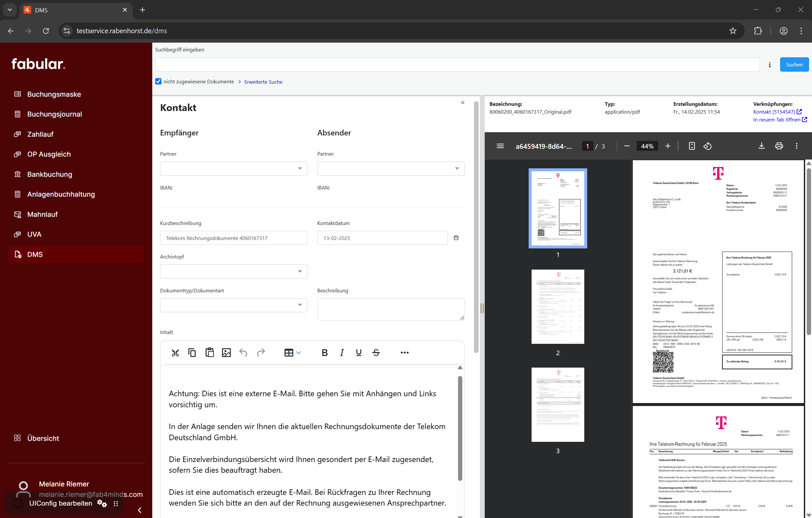Toggle PDF fit to page button
812x518 pixels.
(692, 146)
